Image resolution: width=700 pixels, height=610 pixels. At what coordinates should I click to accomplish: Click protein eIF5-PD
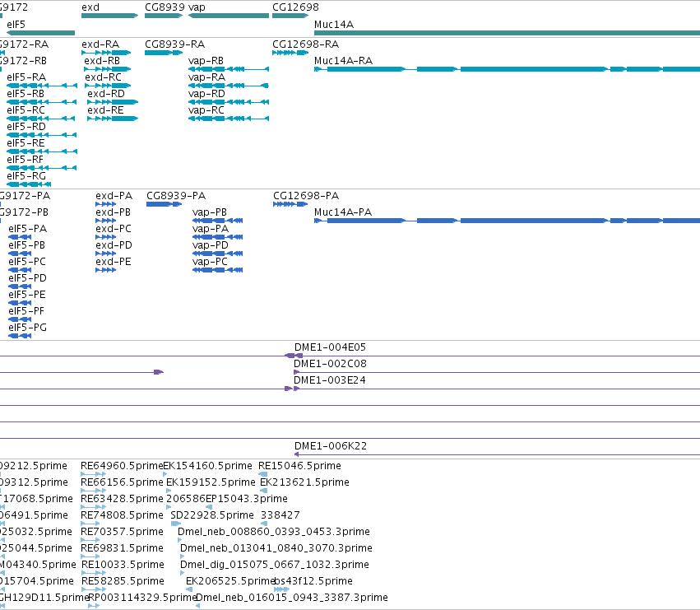(20, 287)
